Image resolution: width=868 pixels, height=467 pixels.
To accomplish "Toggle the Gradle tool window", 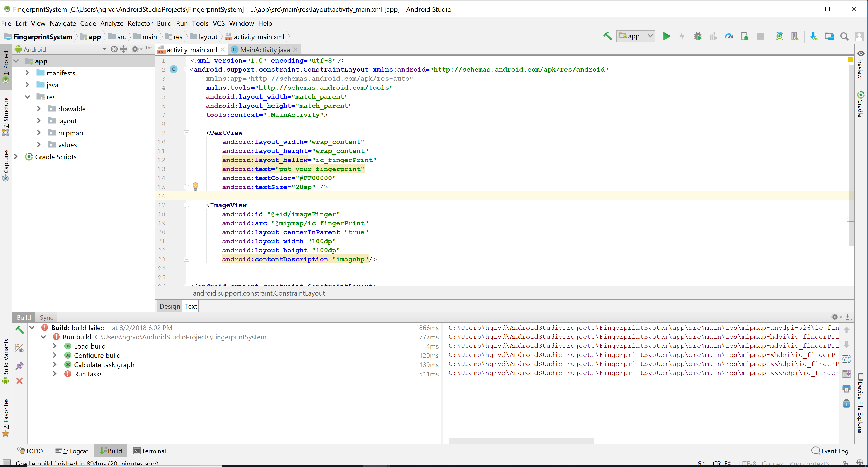I will click(x=861, y=104).
